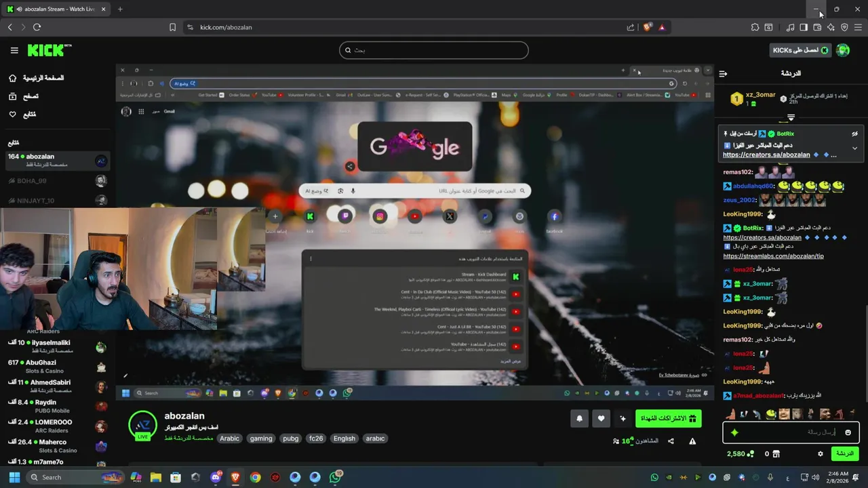Screen dimensions: 868x488
Task: Toggle notification bell for abozalan
Action: click(x=579, y=419)
